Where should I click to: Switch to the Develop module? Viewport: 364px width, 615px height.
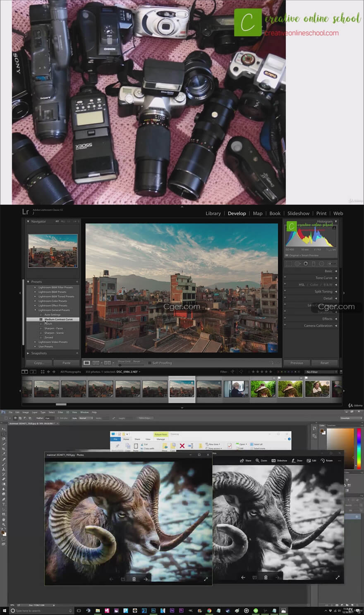point(237,214)
